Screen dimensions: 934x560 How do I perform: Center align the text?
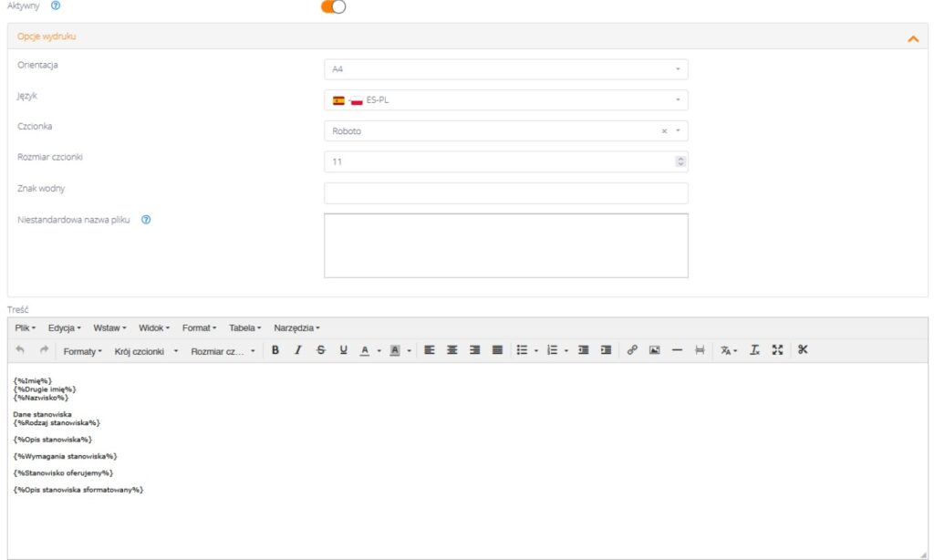pos(451,350)
